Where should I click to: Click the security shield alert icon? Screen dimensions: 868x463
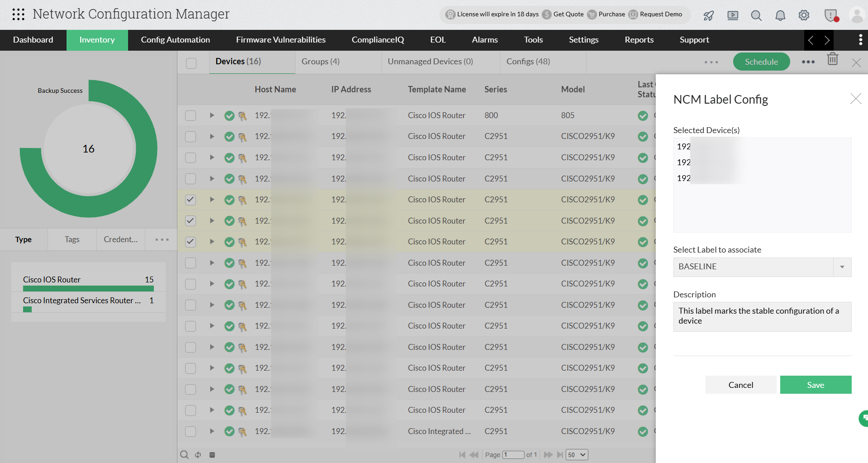pos(830,15)
